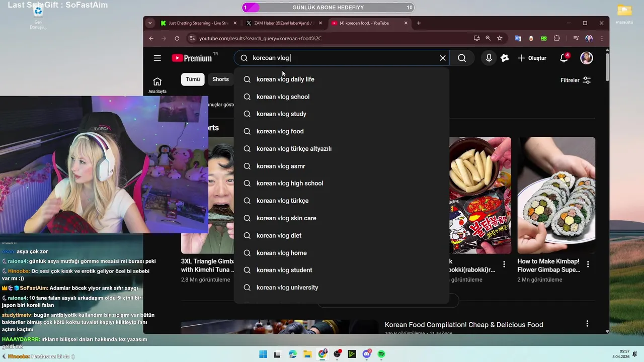Open Windows Start menu

tap(263, 354)
